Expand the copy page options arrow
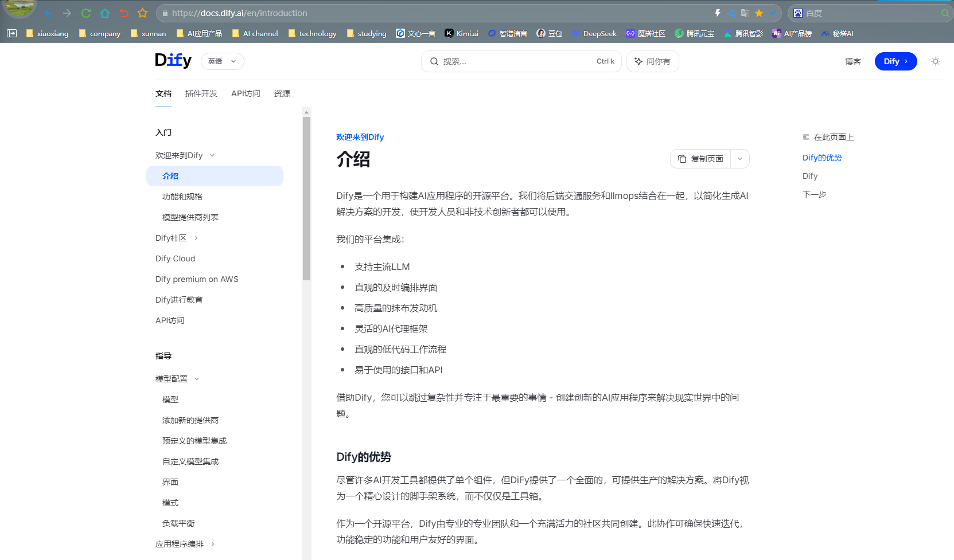The width and height of the screenshot is (954, 560). coord(740,159)
